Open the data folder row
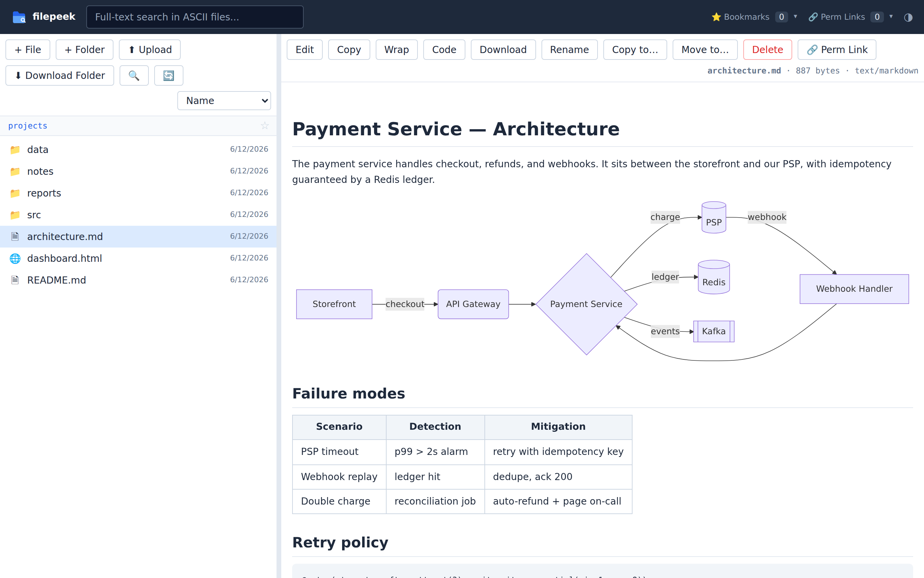This screenshot has height=578, width=924. pyautogui.click(x=138, y=150)
